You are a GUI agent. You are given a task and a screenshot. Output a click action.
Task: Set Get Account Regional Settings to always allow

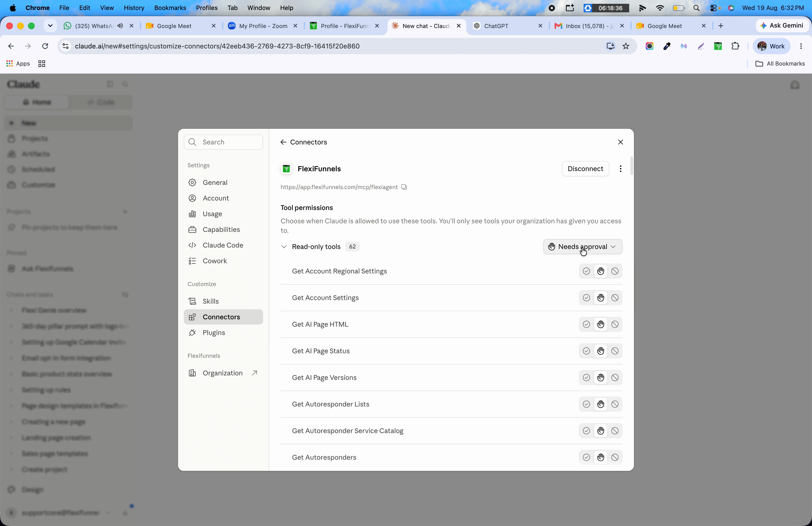pos(586,271)
